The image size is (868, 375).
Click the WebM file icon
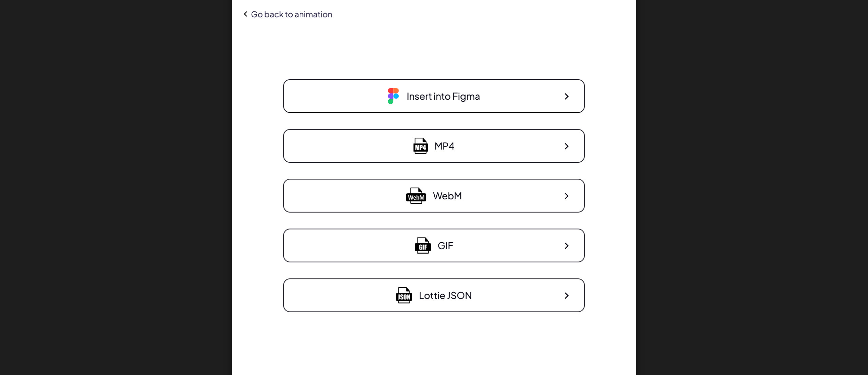[x=416, y=196]
